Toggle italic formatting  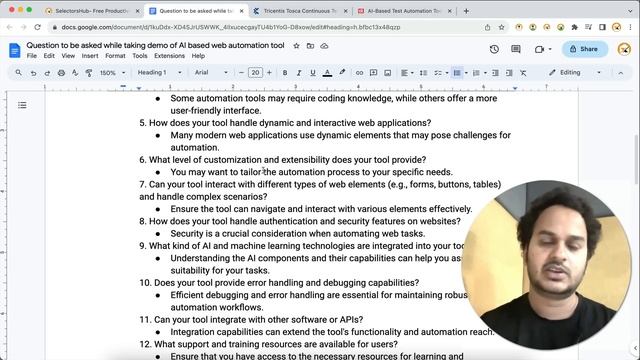coord(299,73)
